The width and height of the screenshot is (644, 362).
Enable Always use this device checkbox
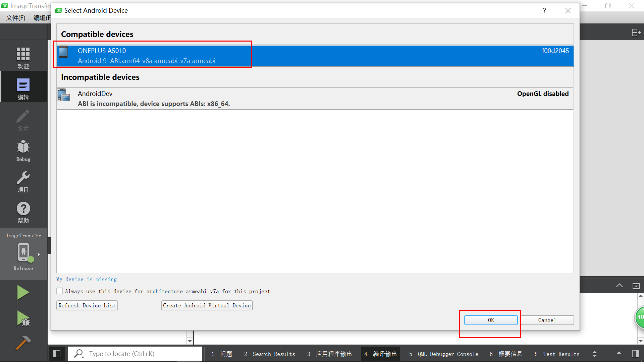60,291
